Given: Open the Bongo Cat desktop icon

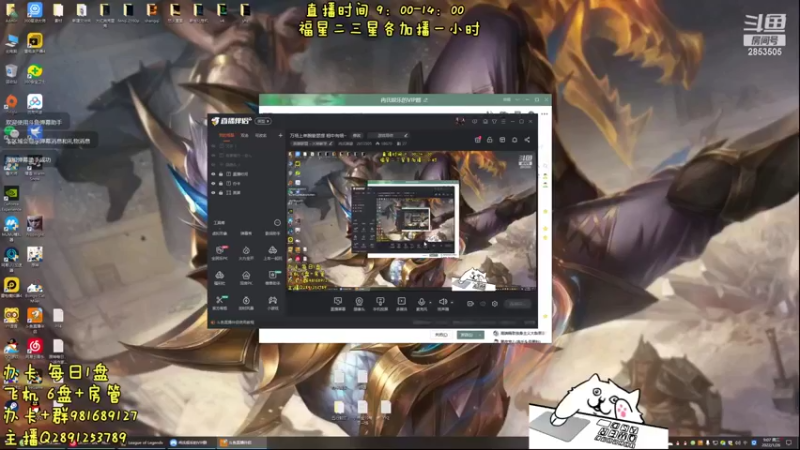Looking at the screenshot, I should pos(35,286).
